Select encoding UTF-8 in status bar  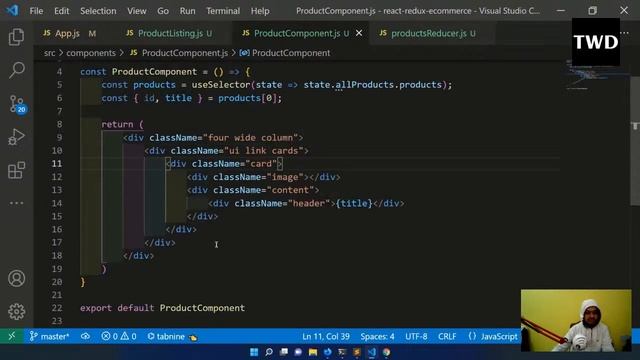point(416,336)
